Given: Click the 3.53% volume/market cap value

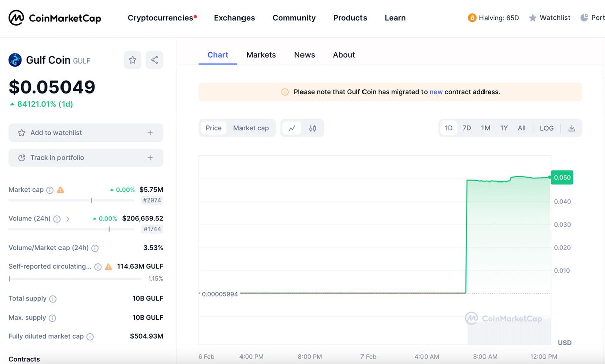Looking at the screenshot, I should 153,248.
